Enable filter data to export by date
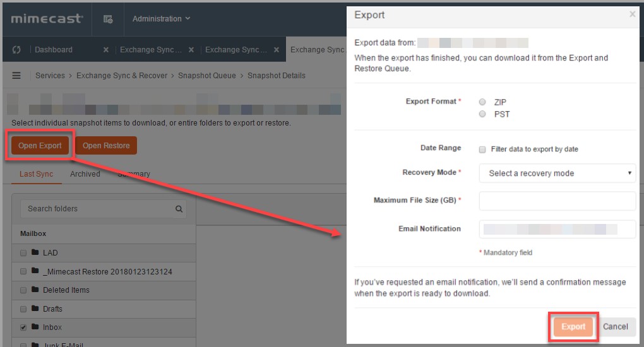The height and width of the screenshot is (347, 644). coord(482,150)
